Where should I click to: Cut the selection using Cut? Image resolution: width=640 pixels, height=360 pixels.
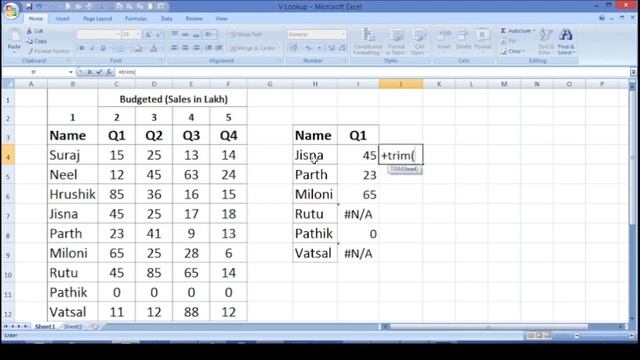(x=35, y=31)
